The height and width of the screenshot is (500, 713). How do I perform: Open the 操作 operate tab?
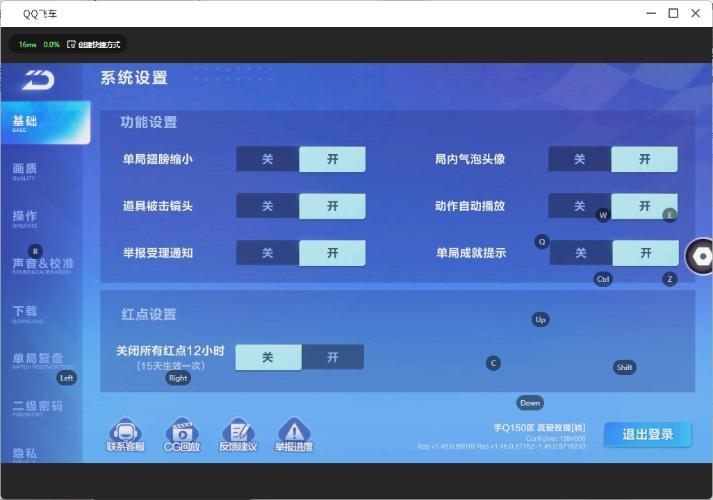26,217
